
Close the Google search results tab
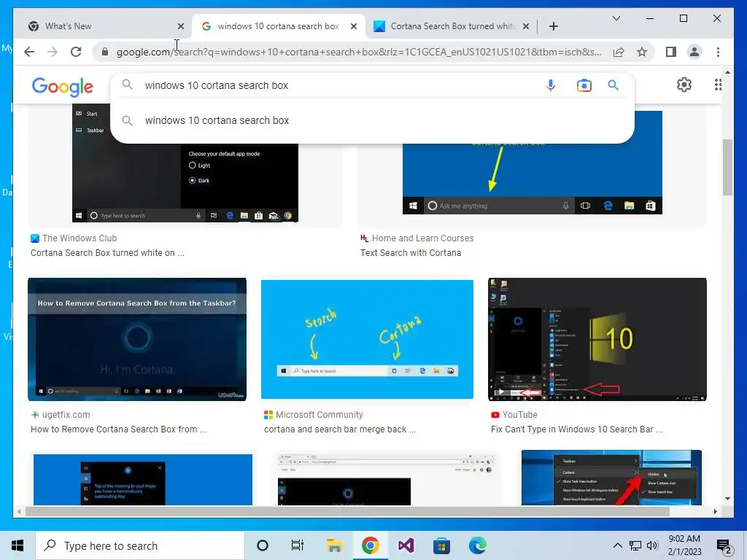click(x=354, y=26)
